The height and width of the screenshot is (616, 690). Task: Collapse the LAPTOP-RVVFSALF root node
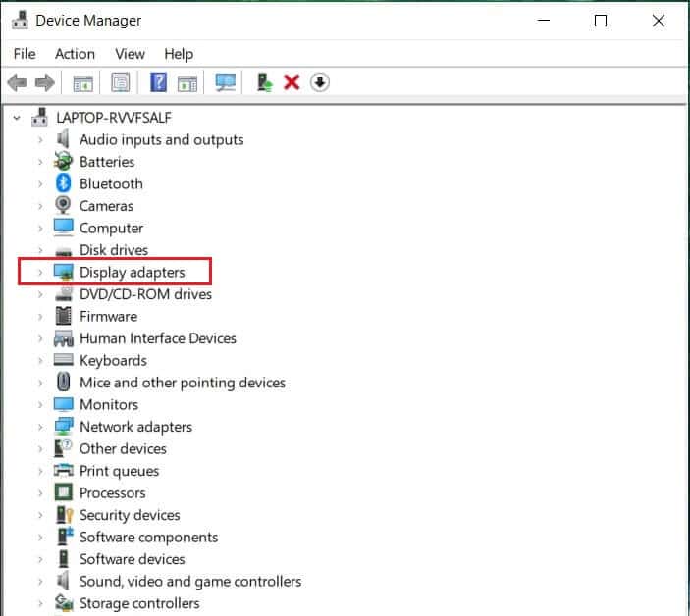click(17, 118)
